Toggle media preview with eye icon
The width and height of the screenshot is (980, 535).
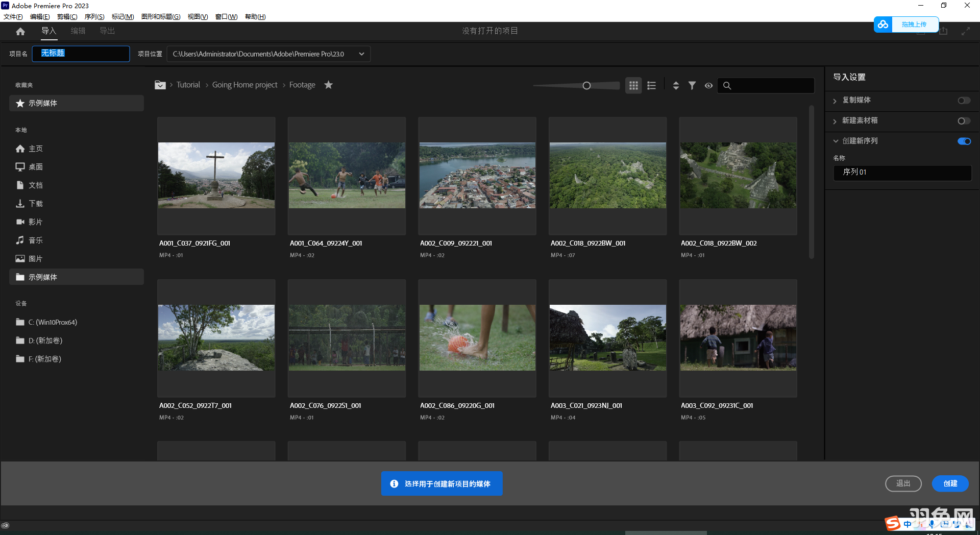tap(708, 86)
